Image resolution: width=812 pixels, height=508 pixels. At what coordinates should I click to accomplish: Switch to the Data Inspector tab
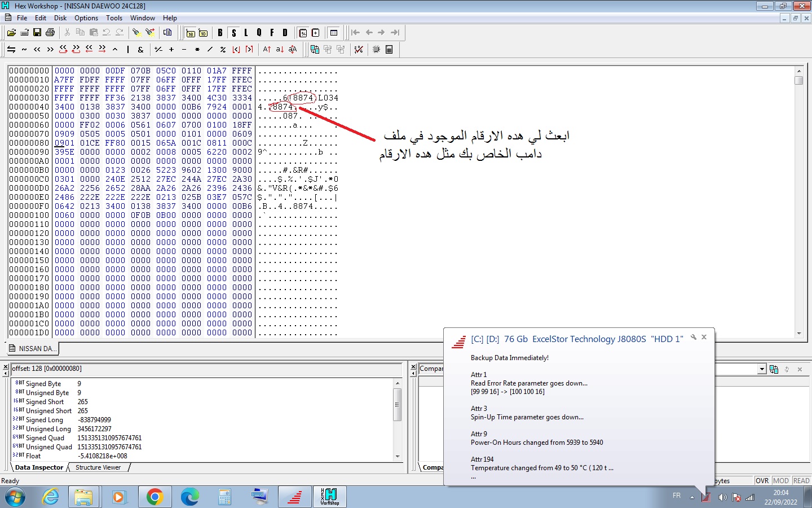click(x=39, y=467)
